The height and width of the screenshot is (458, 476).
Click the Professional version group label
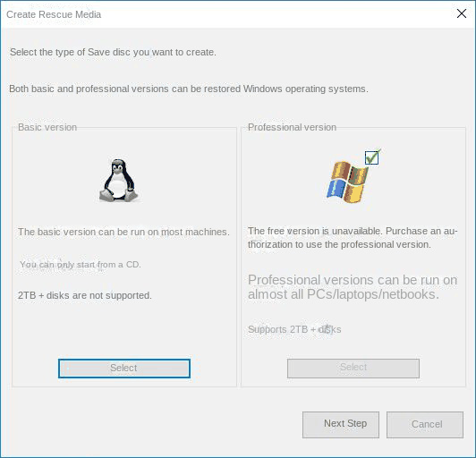292,127
